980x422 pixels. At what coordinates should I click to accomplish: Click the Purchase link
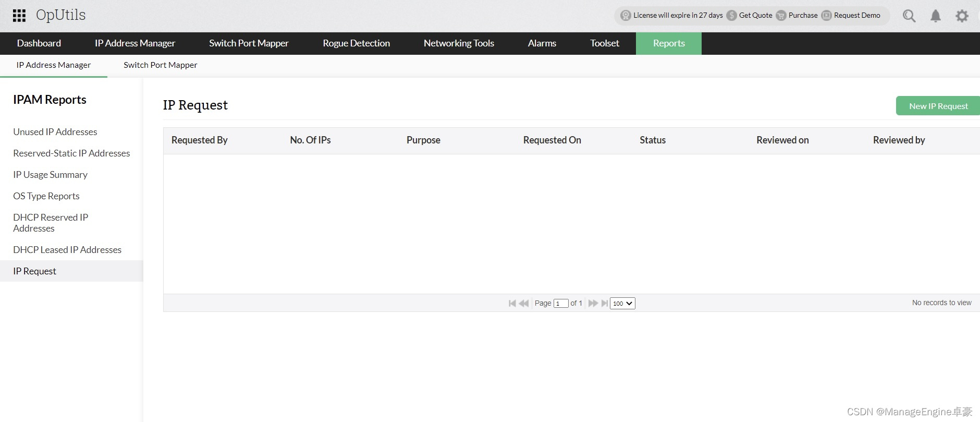tap(803, 16)
